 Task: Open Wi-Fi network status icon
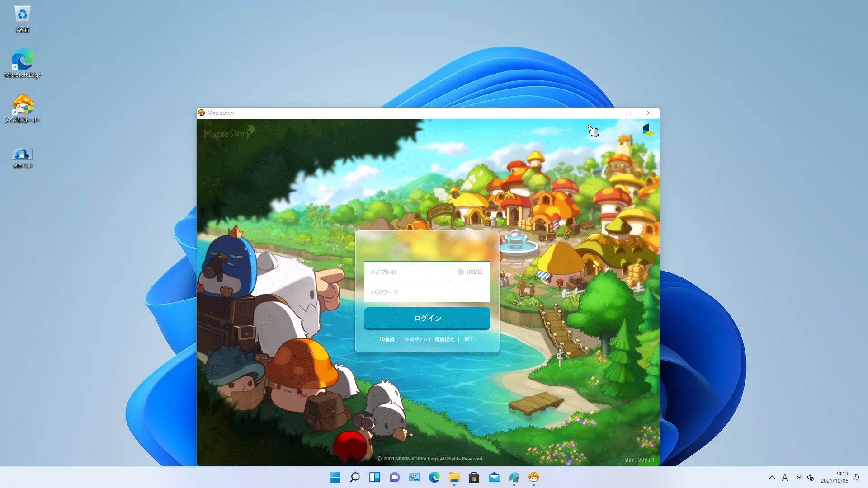click(799, 478)
